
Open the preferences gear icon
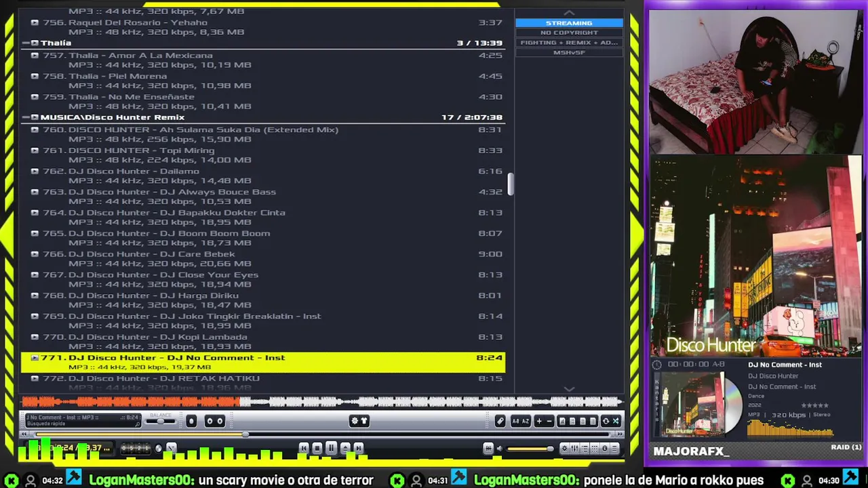click(x=355, y=421)
